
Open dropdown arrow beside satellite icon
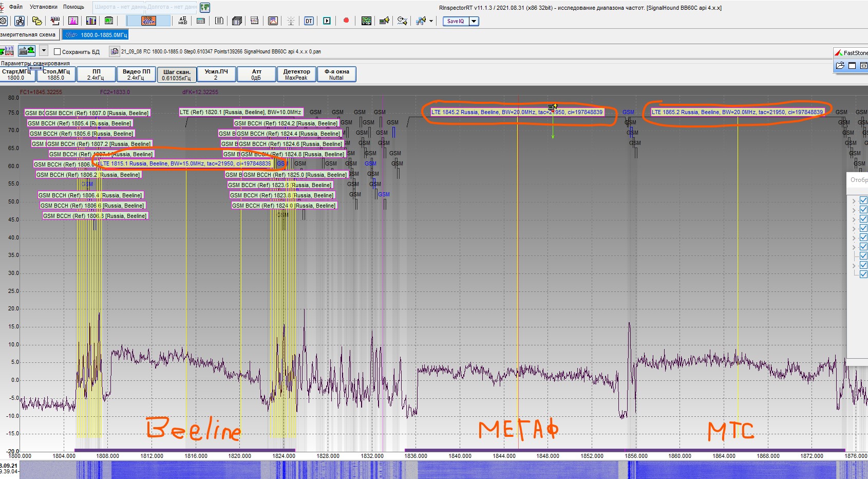coord(431,21)
